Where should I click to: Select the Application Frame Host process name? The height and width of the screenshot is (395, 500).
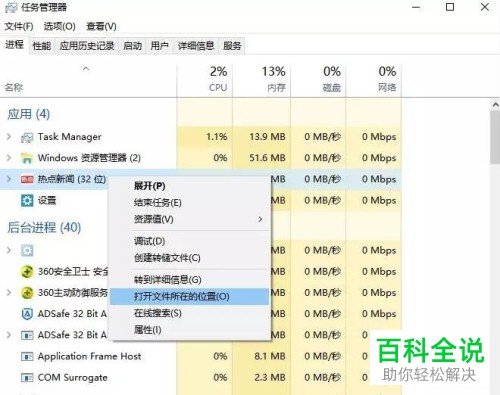pos(89,356)
